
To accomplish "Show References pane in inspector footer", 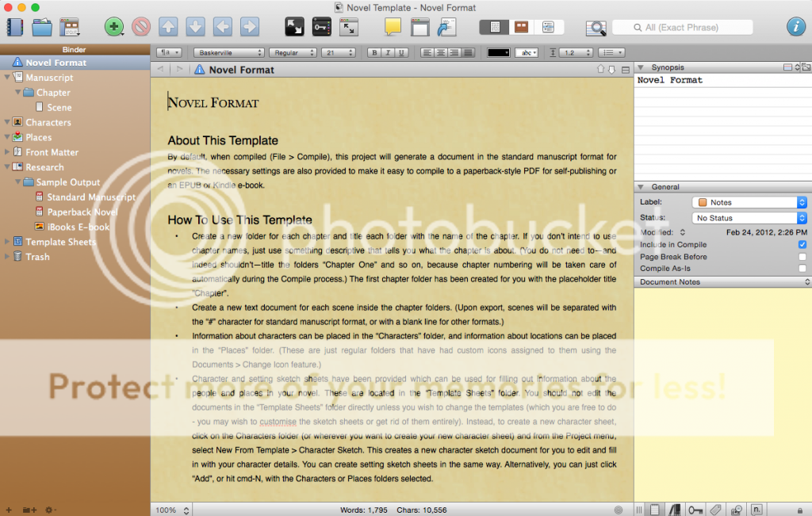I will (676, 510).
